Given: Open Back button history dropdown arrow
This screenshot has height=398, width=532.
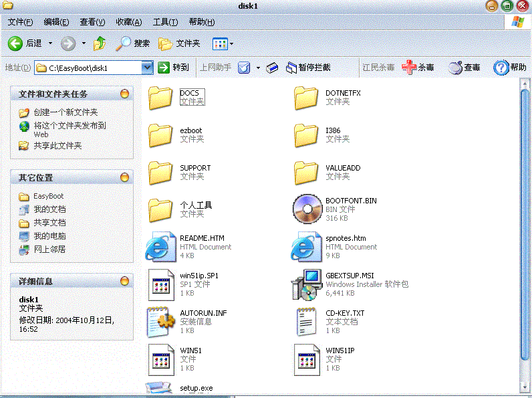Looking at the screenshot, I should (50, 43).
